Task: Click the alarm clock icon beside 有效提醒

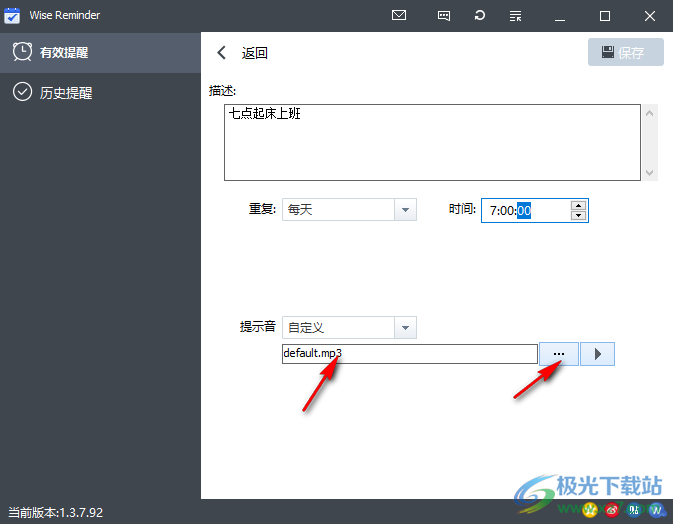Action: pos(22,52)
